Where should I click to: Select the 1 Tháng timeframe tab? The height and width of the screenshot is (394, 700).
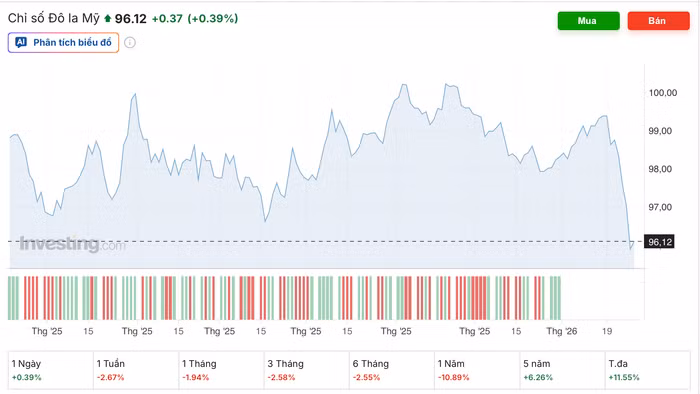(221, 370)
